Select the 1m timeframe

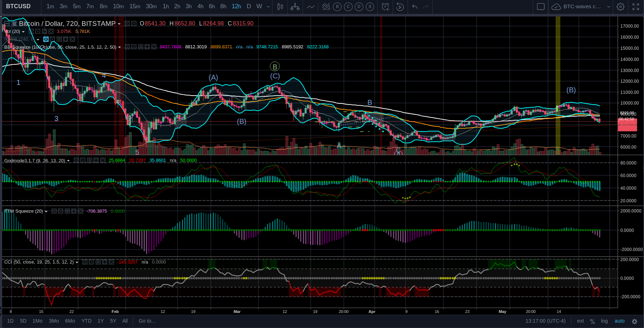pos(50,6)
